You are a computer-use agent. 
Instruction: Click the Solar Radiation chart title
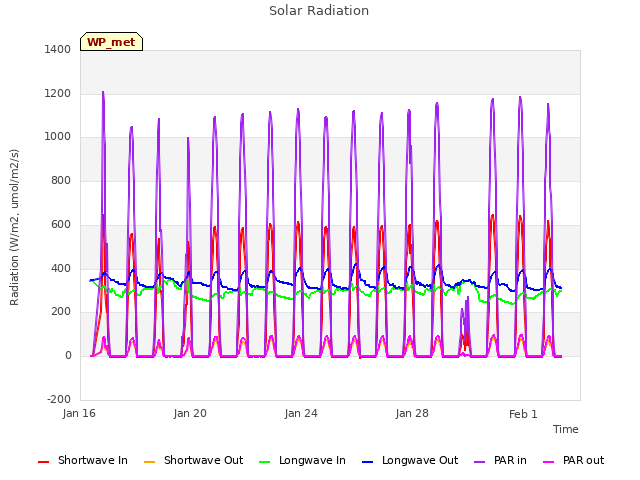[319, 11]
